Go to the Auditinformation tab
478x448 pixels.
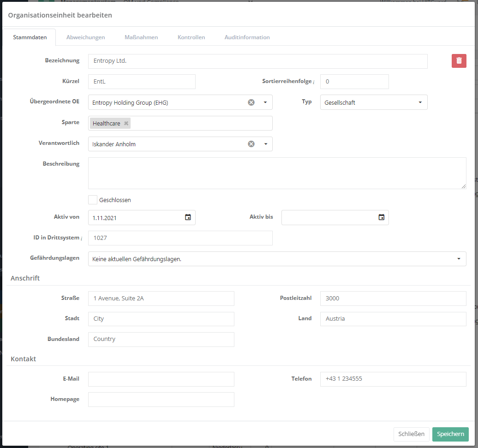point(247,37)
